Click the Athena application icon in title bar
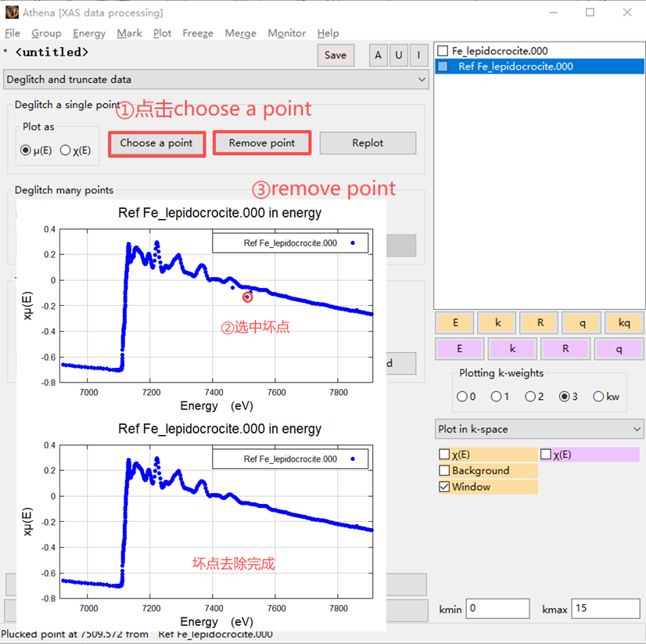The image size is (646, 644). [12, 13]
